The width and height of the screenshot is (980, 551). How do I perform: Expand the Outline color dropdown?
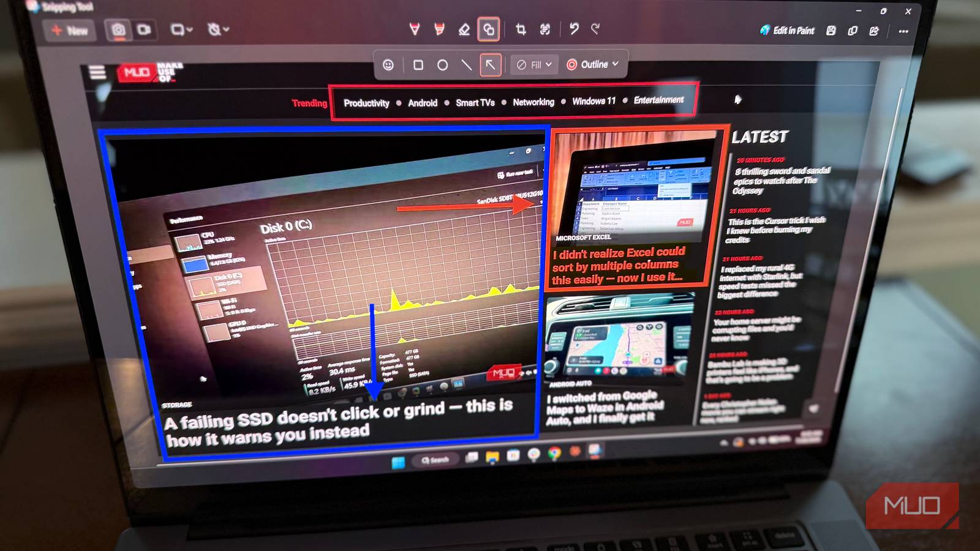(x=592, y=64)
